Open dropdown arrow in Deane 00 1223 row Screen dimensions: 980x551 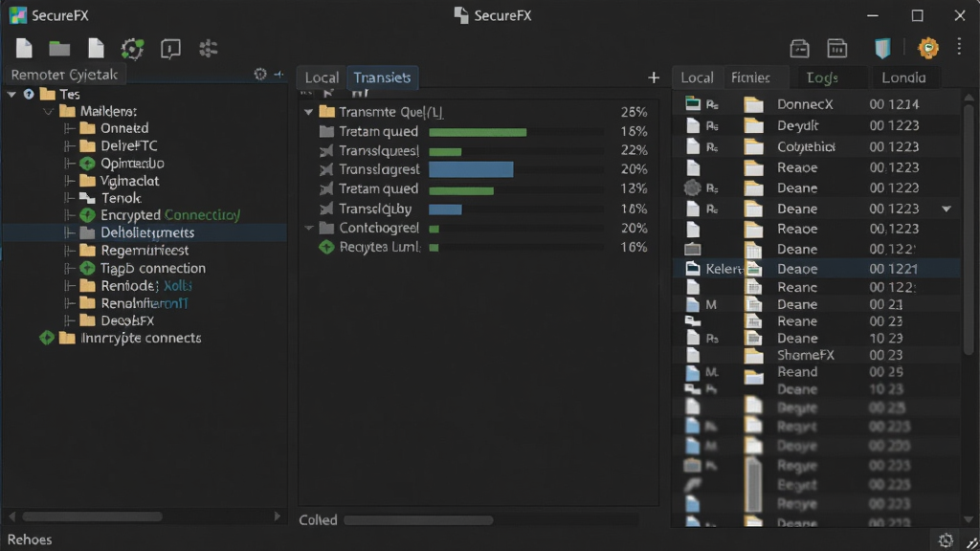[947, 209]
